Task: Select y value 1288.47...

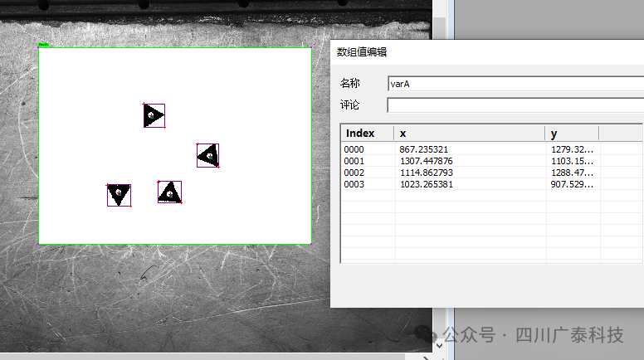Action: tap(572, 173)
